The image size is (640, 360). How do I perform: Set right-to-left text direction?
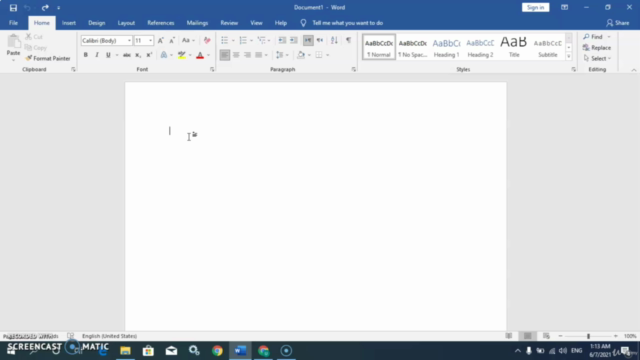pos(320,40)
